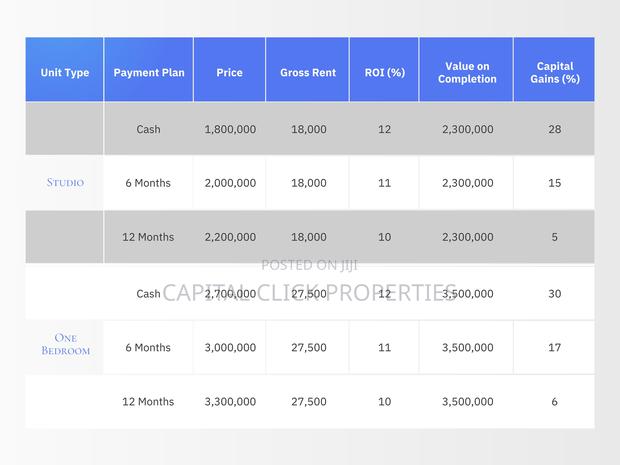Select the 2,200,000 price cell
This screenshot has height=465, width=620.
click(229, 237)
